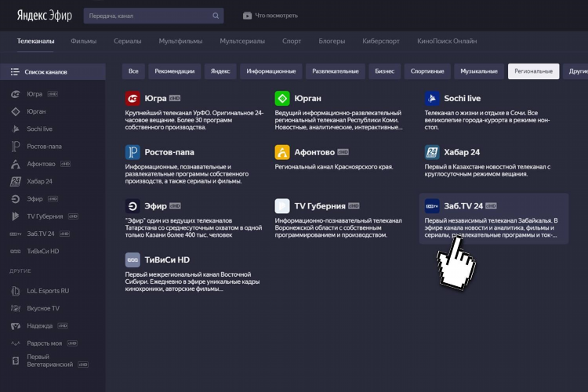This screenshot has height=392, width=588.
Task: Switch to the Фильмы tab
Action: tap(84, 42)
